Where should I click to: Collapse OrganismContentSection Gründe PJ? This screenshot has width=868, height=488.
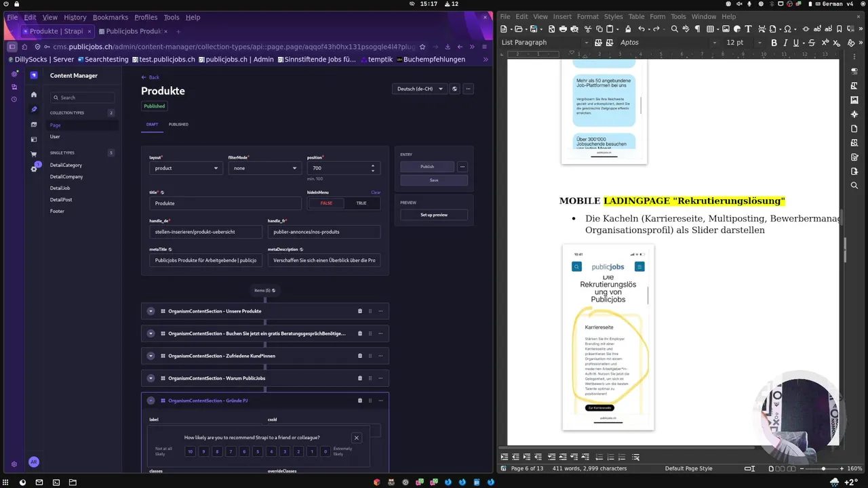(x=151, y=401)
